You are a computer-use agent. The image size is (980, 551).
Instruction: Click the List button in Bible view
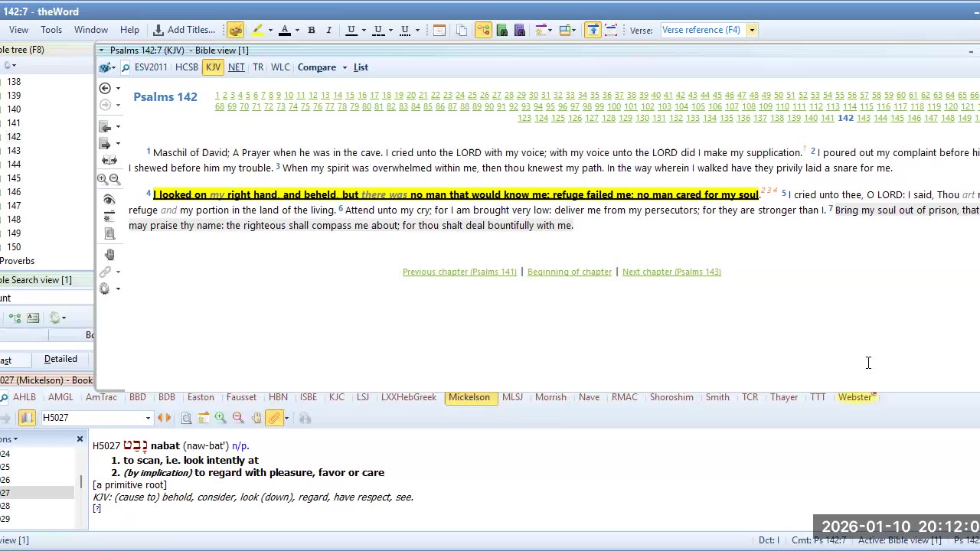coord(361,67)
